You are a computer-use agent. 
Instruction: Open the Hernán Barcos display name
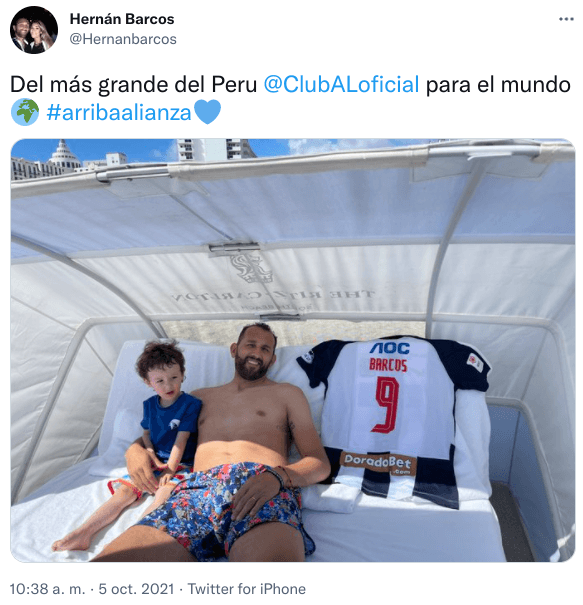coord(122,19)
